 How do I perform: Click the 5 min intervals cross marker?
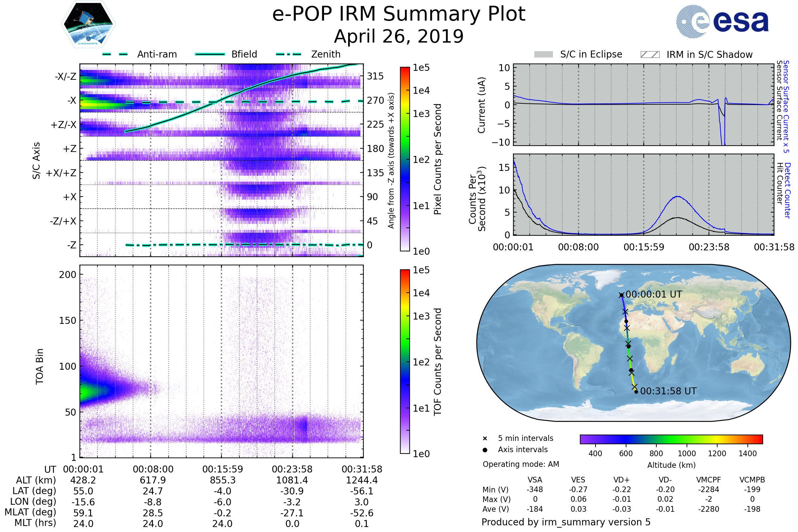tap(485, 439)
